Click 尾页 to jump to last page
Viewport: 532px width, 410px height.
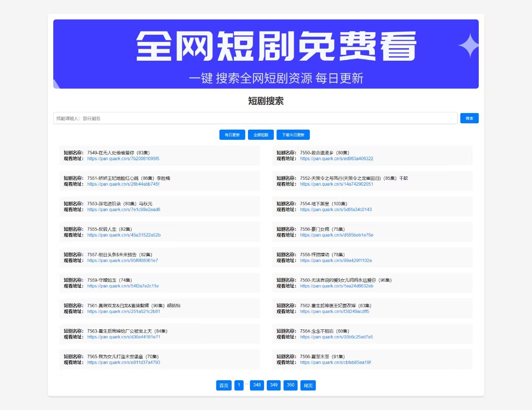[x=308, y=385]
